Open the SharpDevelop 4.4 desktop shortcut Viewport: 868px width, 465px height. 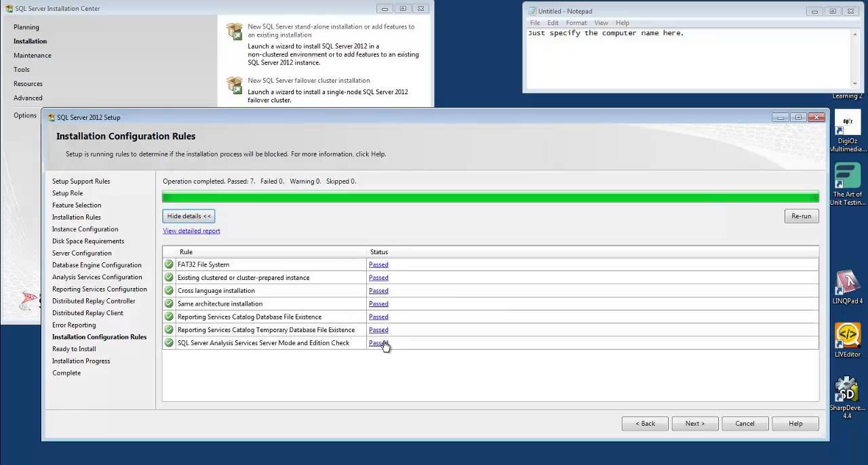tap(848, 398)
